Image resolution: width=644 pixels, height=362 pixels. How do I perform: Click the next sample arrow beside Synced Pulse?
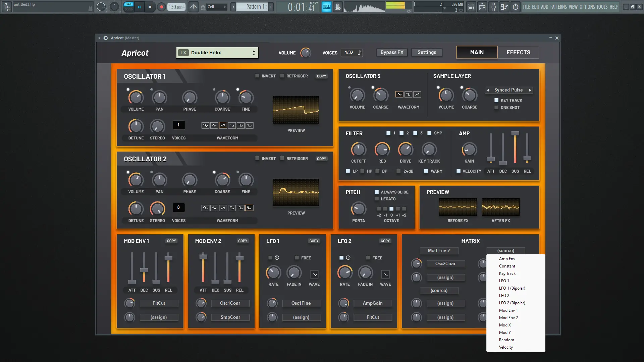[530, 90]
